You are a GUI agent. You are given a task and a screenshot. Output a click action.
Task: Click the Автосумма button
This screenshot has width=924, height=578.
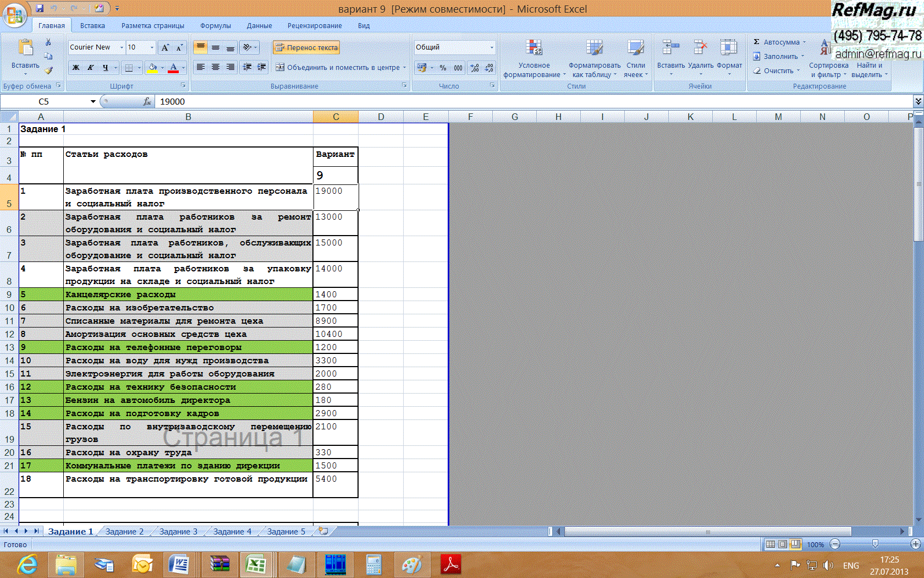tap(780, 42)
